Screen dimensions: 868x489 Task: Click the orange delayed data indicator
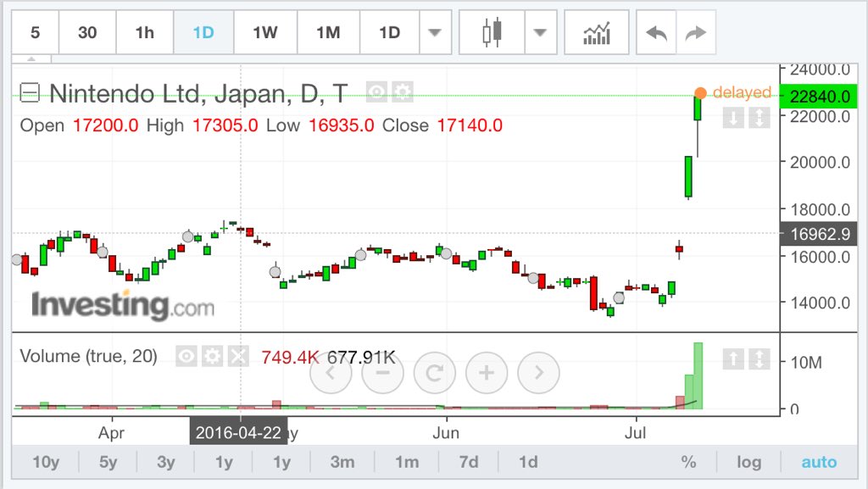click(x=700, y=92)
